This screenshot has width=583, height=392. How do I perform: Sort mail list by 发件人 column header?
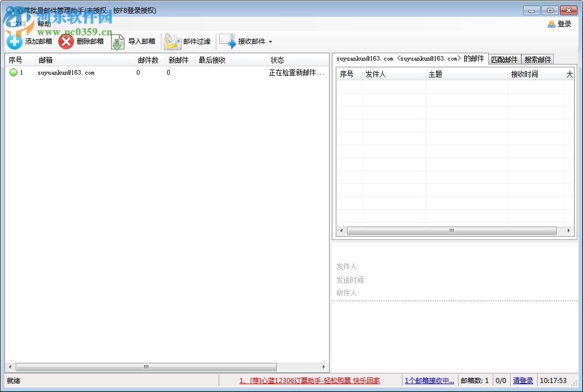click(x=394, y=75)
